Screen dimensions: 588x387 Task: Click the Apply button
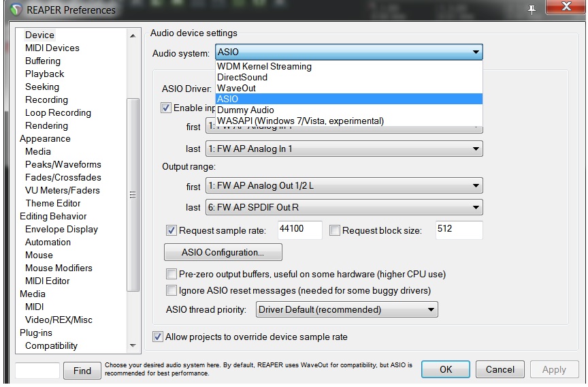pos(554,369)
